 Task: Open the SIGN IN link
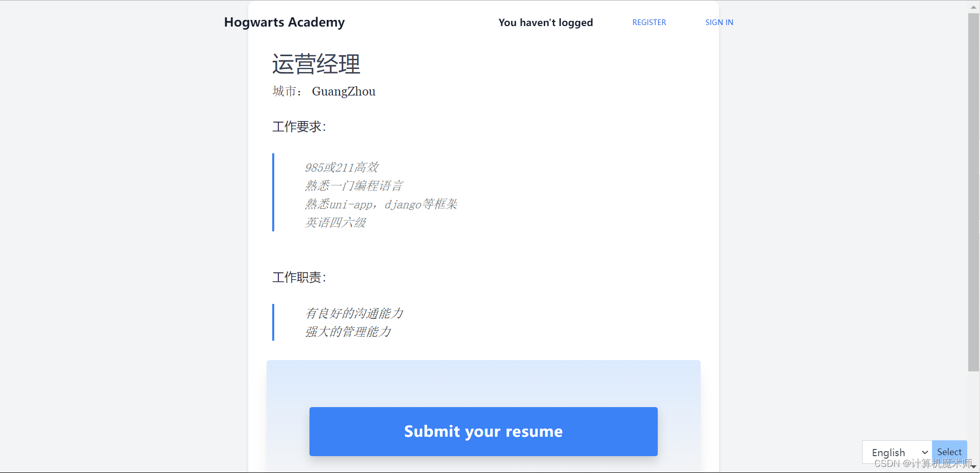[719, 22]
